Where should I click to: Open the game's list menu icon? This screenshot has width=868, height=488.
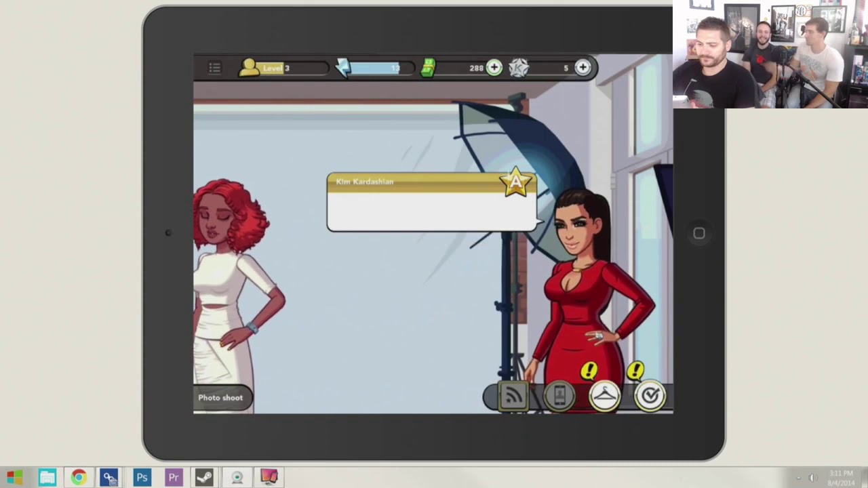(214, 68)
